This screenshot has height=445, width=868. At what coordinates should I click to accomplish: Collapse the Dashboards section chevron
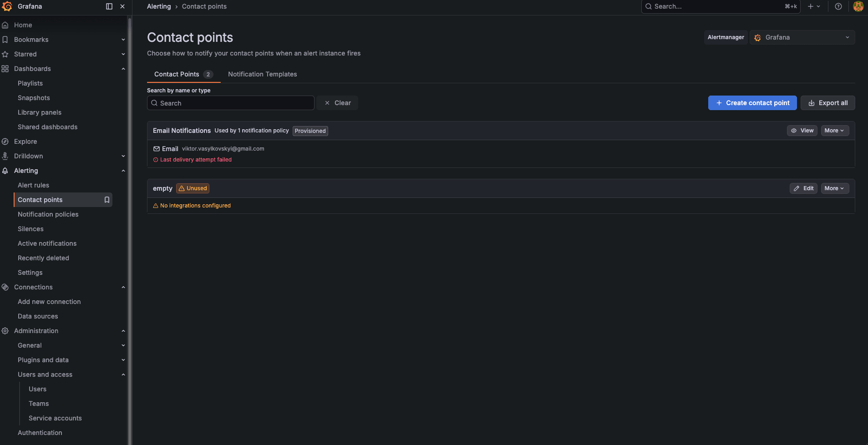pos(123,69)
